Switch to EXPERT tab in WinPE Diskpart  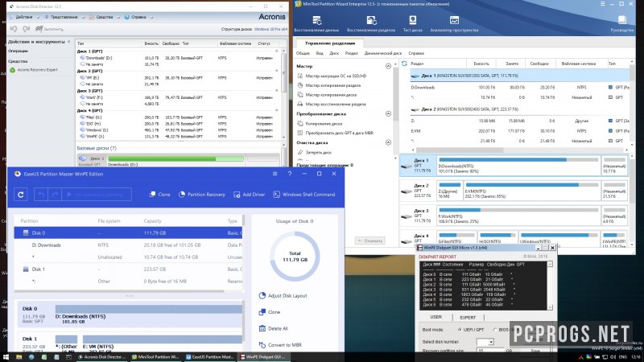[468, 318]
